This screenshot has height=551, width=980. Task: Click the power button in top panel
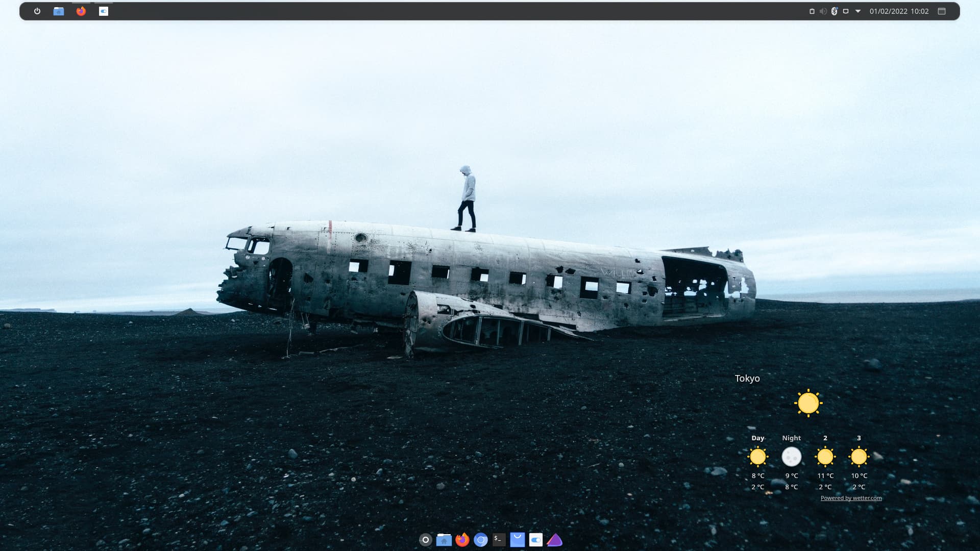(37, 11)
